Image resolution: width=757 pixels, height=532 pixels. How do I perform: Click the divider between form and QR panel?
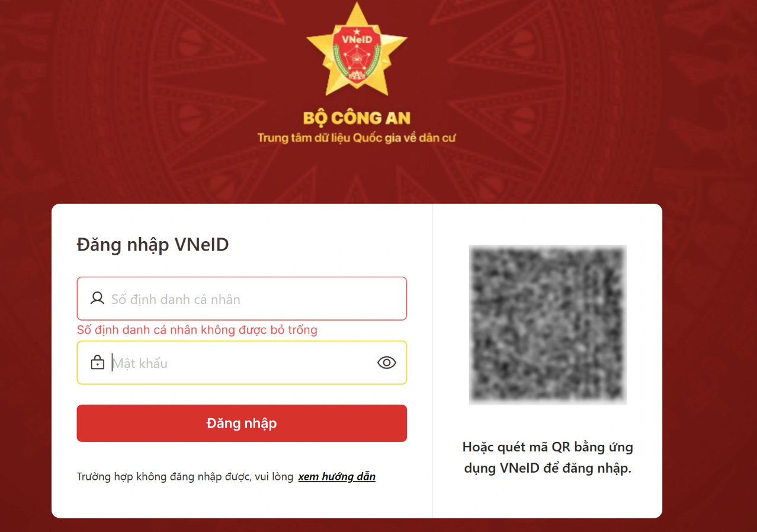(x=433, y=361)
